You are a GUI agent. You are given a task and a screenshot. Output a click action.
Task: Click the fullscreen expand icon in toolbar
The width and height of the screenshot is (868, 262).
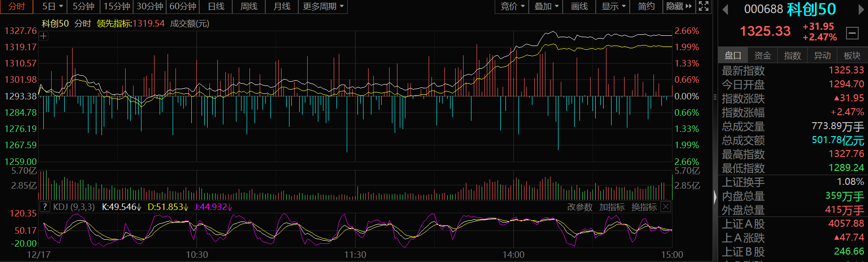coord(704,6)
